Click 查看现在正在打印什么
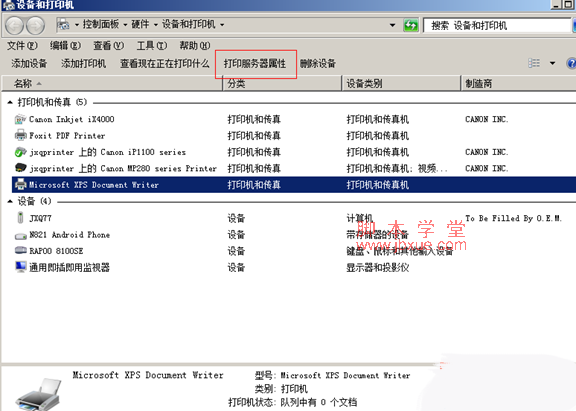The height and width of the screenshot is (411, 576). 165,64
